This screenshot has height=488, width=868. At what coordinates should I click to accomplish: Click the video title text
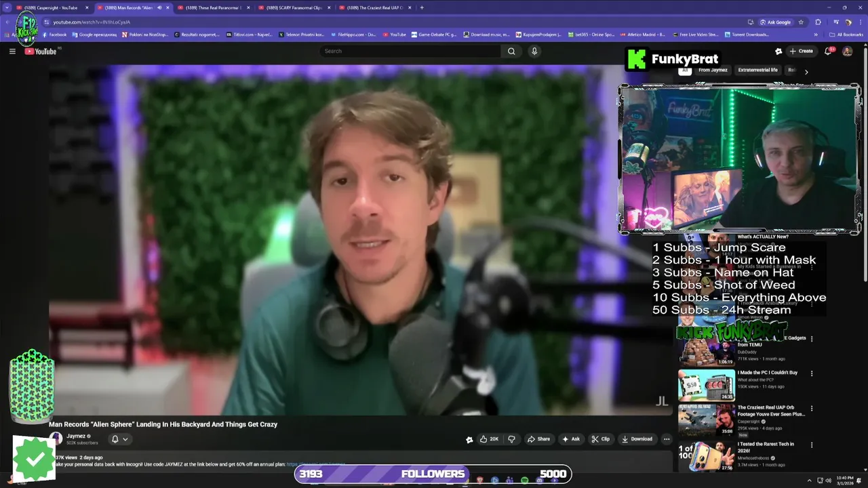(x=163, y=424)
